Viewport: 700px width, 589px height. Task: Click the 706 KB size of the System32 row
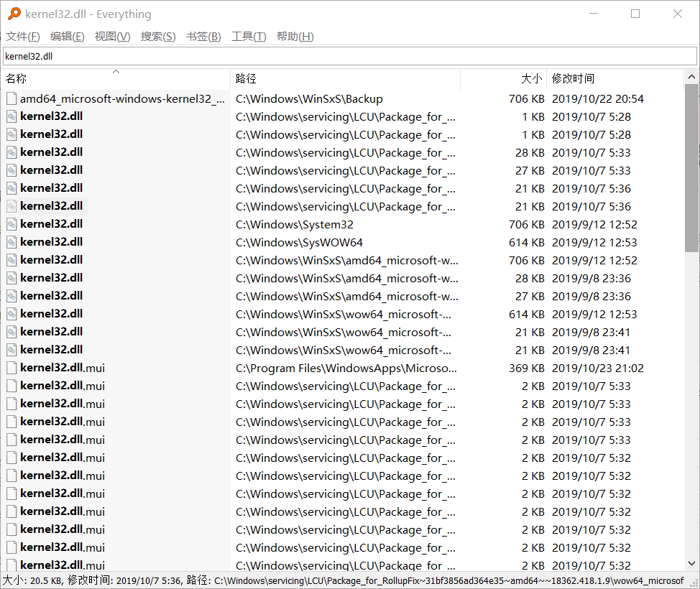tap(527, 224)
